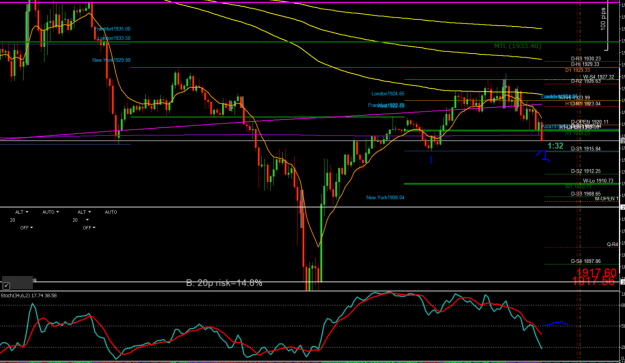Click the D-S3 1908.65 pivot label
The height and width of the screenshot is (363, 625).
point(586,194)
